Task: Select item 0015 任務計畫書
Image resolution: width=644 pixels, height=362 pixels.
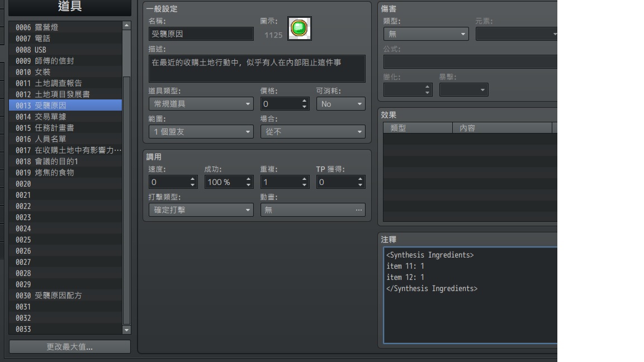Action: click(x=65, y=127)
